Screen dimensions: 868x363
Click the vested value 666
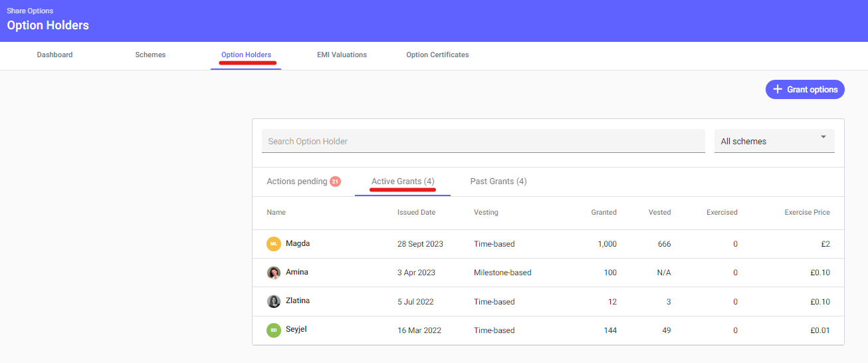(664, 244)
